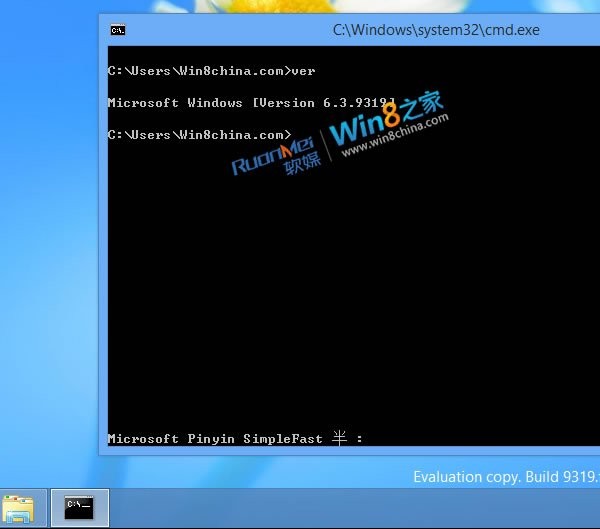This screenshot has width=600, height=529.
Task: Click the colon punctuation indicator after 半
Action: (359, 439)
